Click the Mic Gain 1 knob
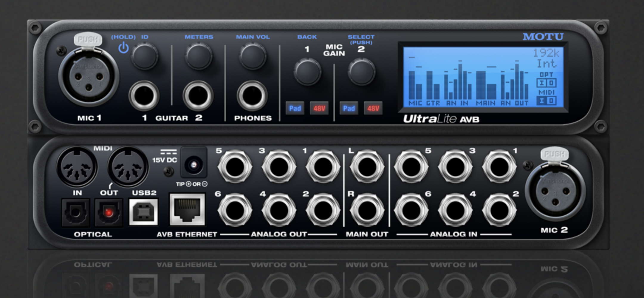The height and width of the screenshot is (298, 644). [307, 72]
